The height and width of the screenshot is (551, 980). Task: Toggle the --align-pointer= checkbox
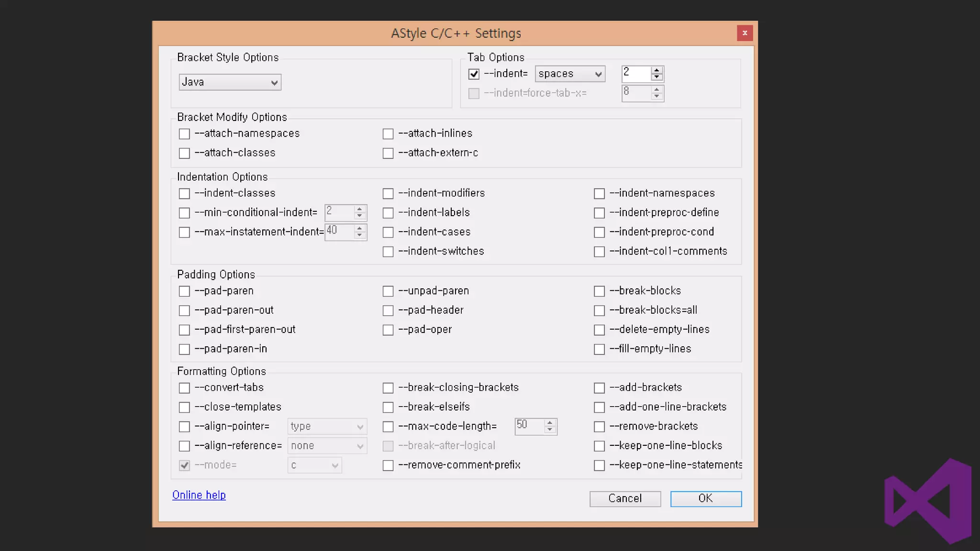184,427
